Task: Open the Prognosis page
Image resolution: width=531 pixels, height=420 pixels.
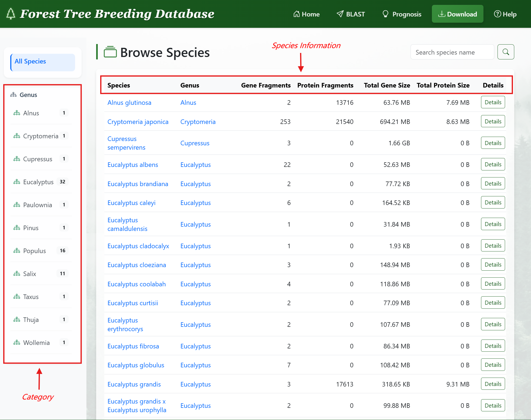Action: 402,14
